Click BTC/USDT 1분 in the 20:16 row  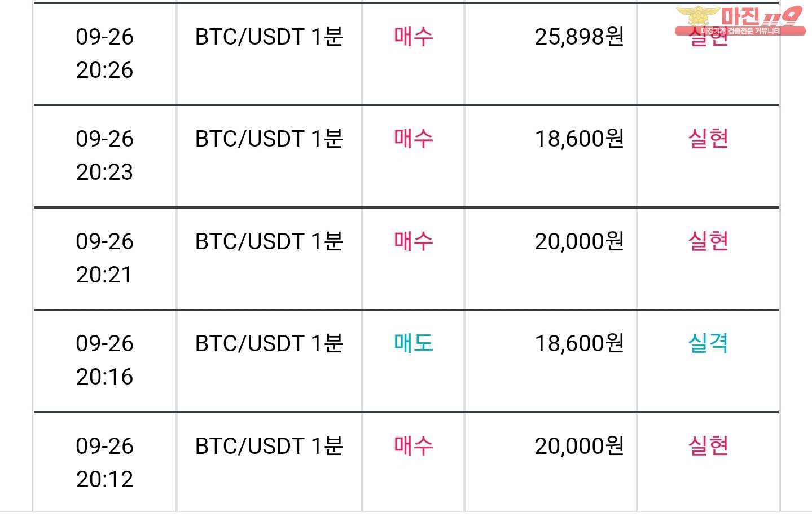click(269, 343)
